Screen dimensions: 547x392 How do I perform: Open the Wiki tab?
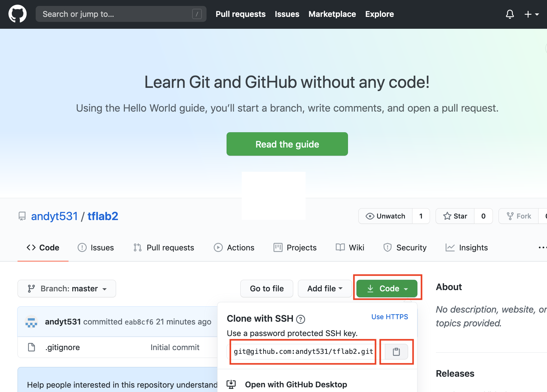click(350, 248)
